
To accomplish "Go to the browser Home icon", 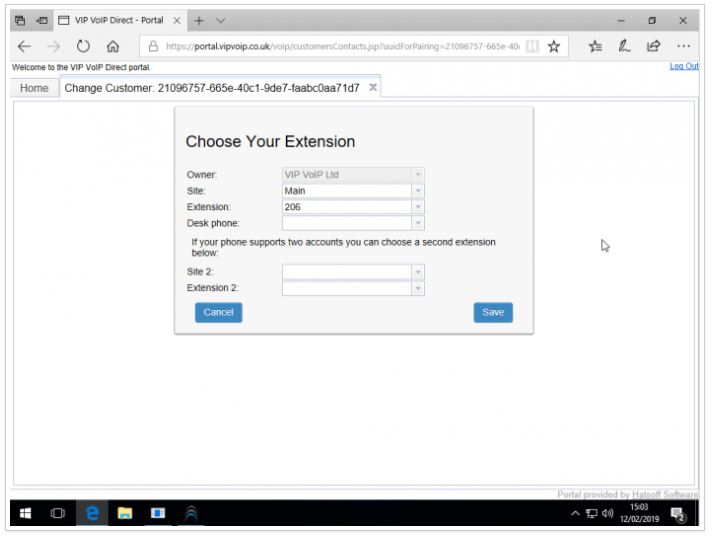I will [113, 46].
